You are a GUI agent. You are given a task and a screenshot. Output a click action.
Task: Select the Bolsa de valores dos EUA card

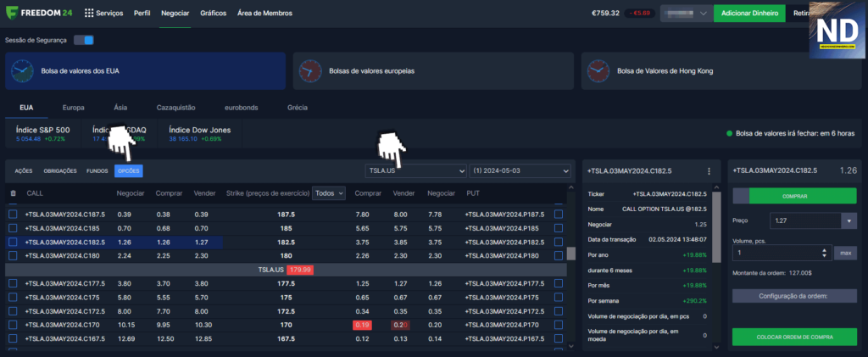pos(146,71)
